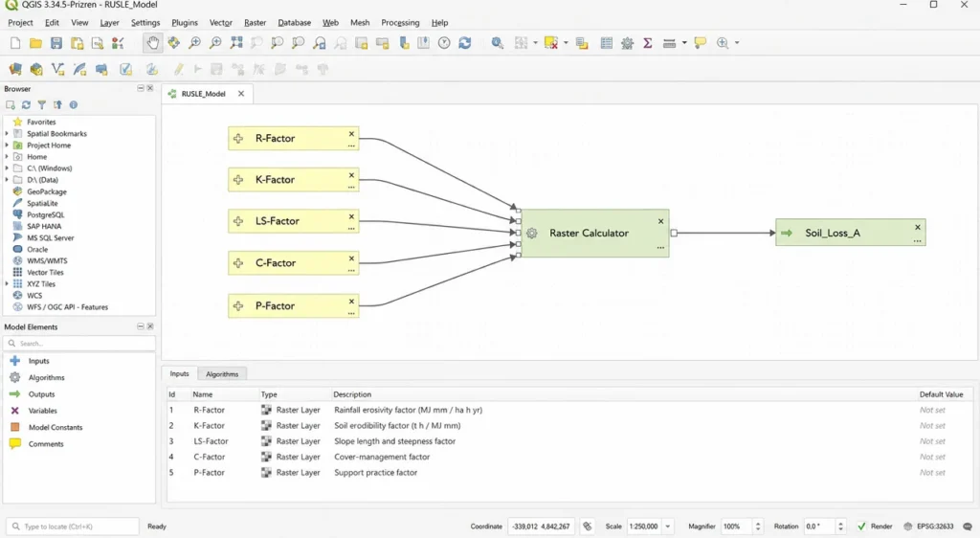Toggle the Render checkbox
This screenshot has width=980, height=538.
click(861, 527)
